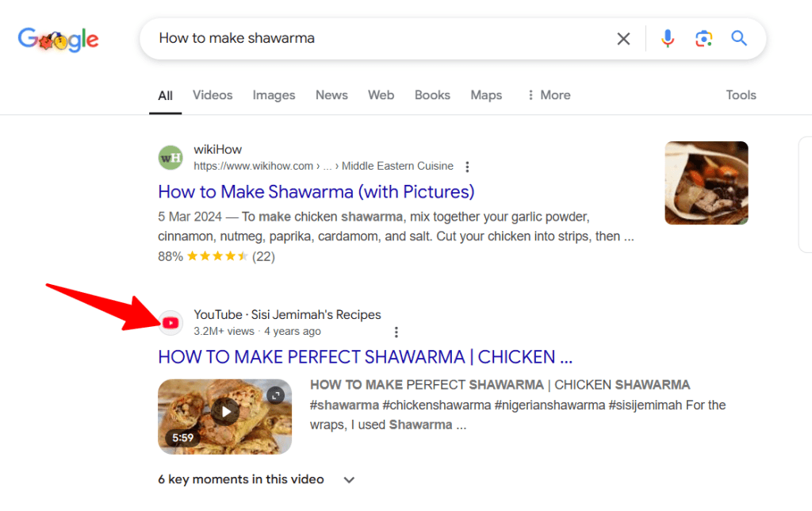Open the three-dot menu on the wikiHow result
Screen dimensions: 812x511
click(467, 167)
